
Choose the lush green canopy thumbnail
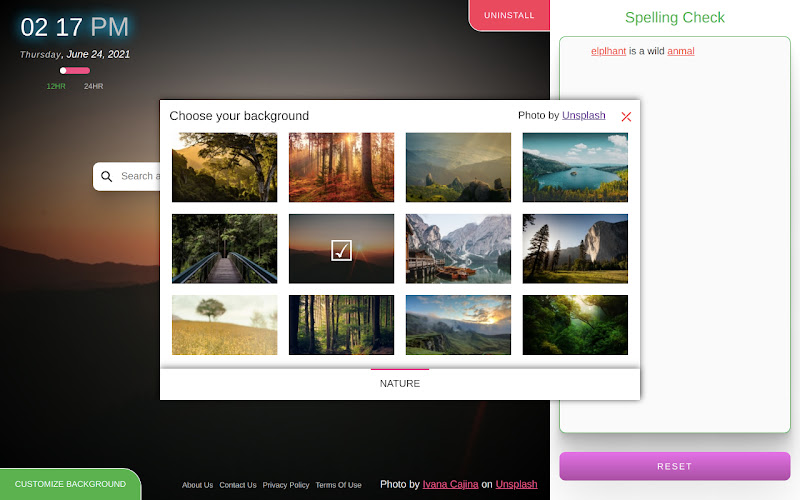[x=575, y=325]
